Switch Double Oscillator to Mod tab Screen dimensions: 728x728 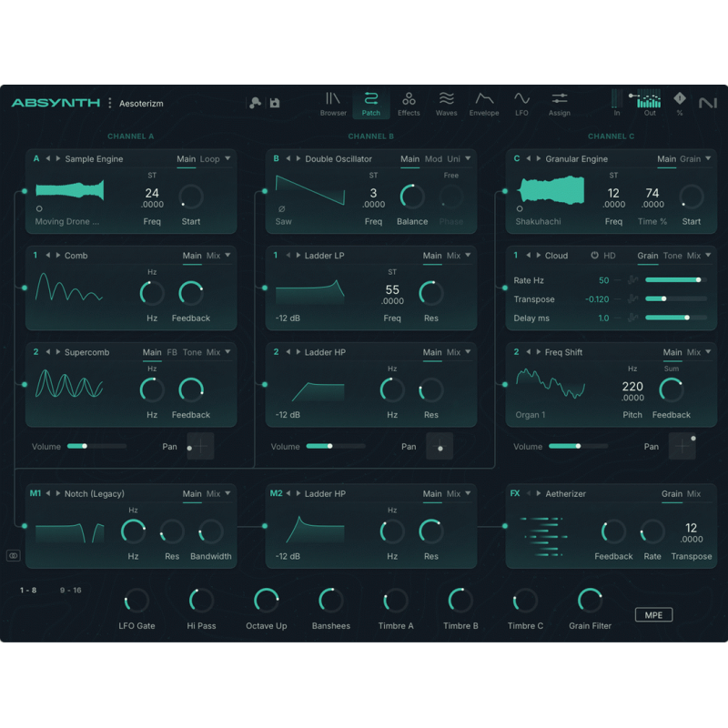pos(434,159)
